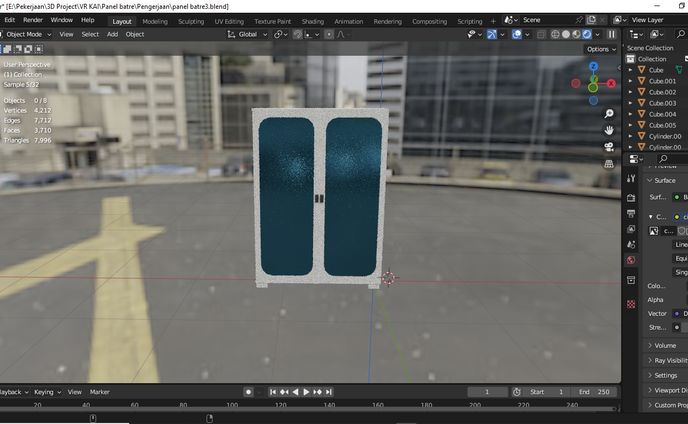Open the Tool properties tab
This screenshot has height=424, width=688.
coord(631,178)
